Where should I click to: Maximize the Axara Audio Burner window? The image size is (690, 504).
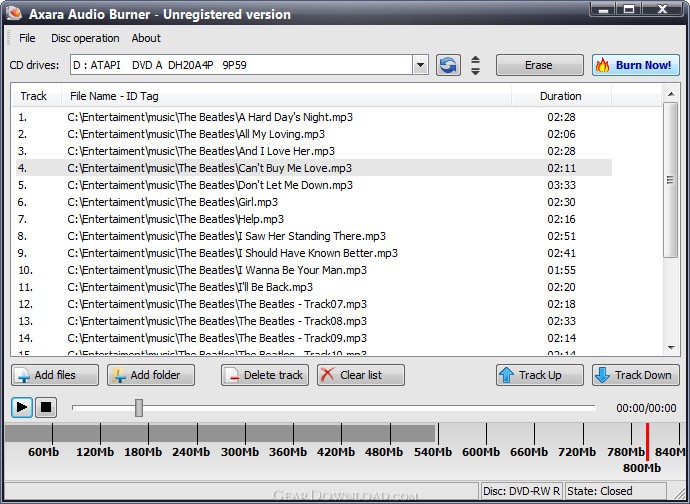point(629,9)
